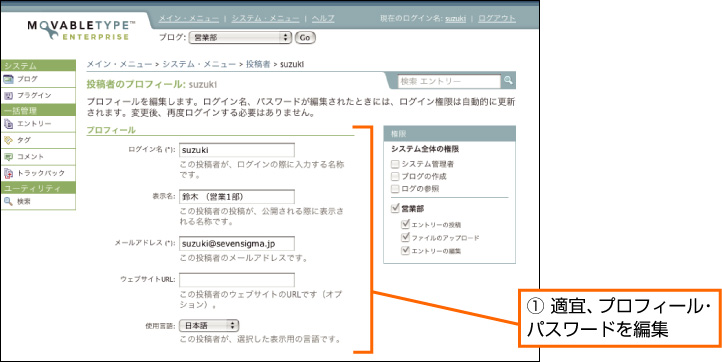Click the タグ text in the sidebar
Image resolution: width=722 pixels, height=362 pixels.
tap(24, 140)
